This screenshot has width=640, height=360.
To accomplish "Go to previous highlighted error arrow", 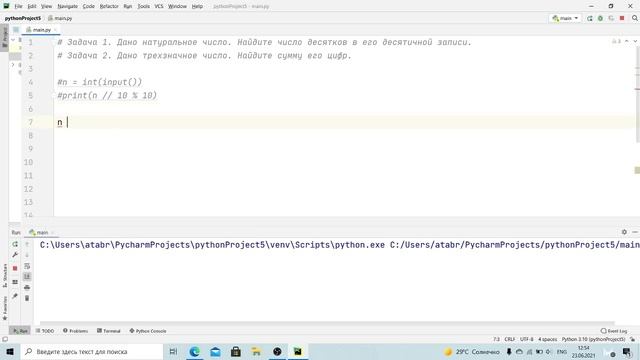I will [627, 42].
